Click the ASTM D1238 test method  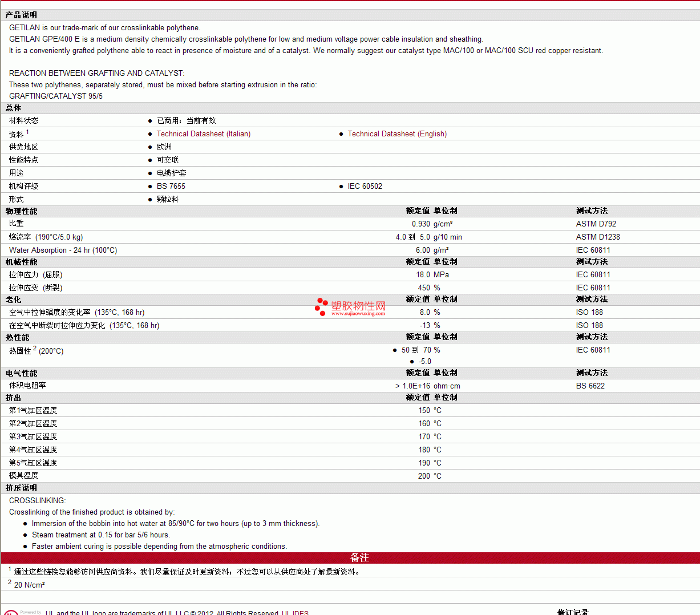coord(598,237)
